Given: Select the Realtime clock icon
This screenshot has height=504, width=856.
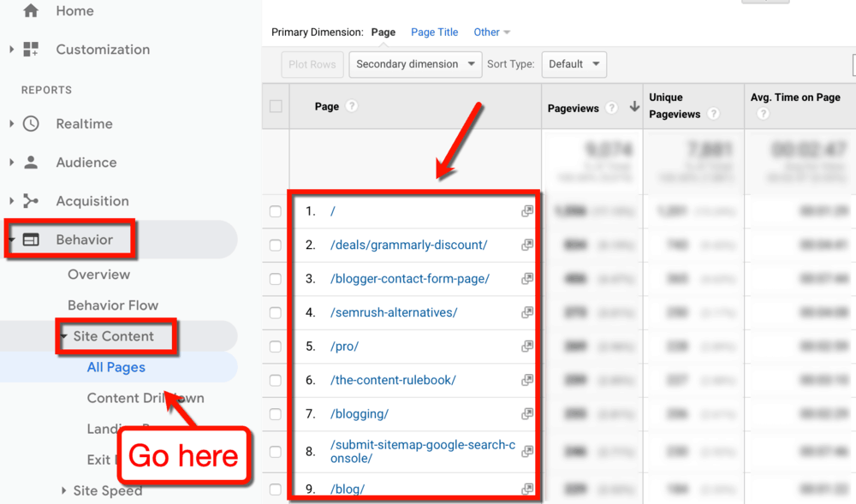Looking at the screenshot, I should (33, 123).
